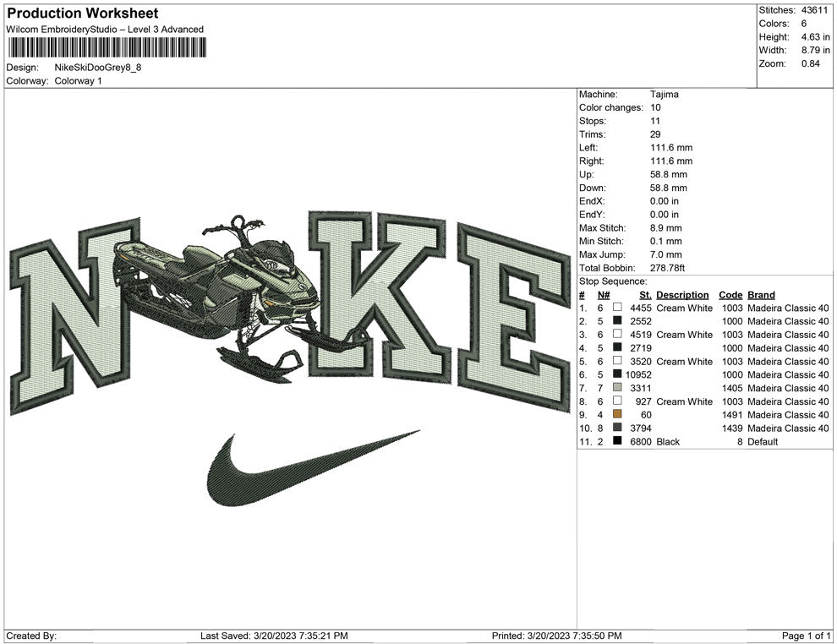Click the Up value '58.8 mm'
The width and height of the screenshot is (837, 644).
(669, 174)
